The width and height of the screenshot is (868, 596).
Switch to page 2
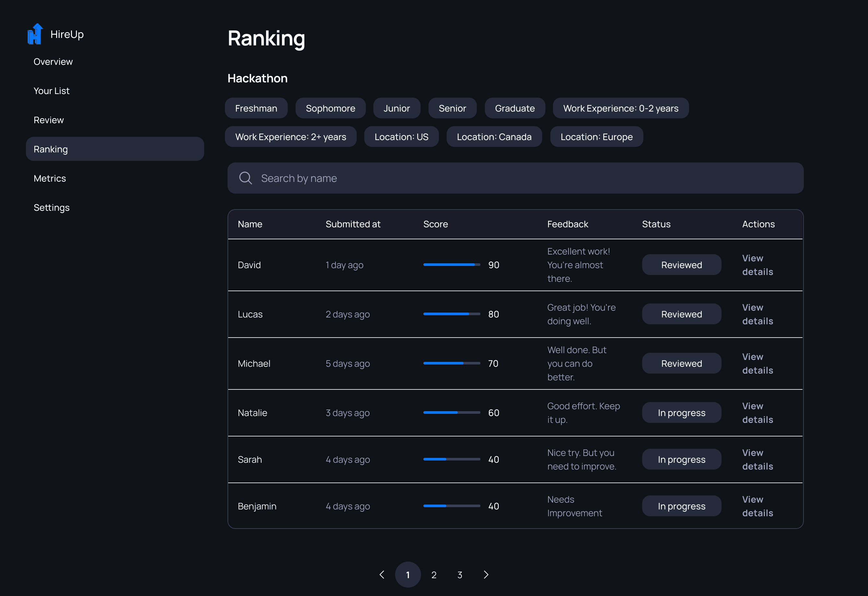[434, 575]
